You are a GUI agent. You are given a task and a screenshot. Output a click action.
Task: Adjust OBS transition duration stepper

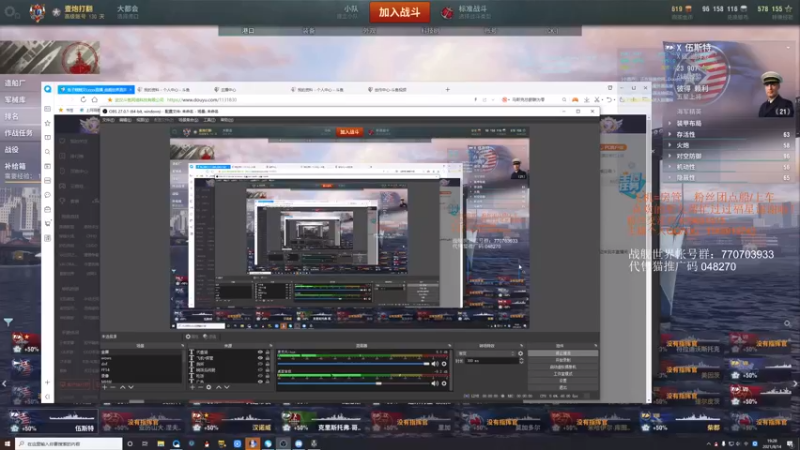(x=521, y=361)
